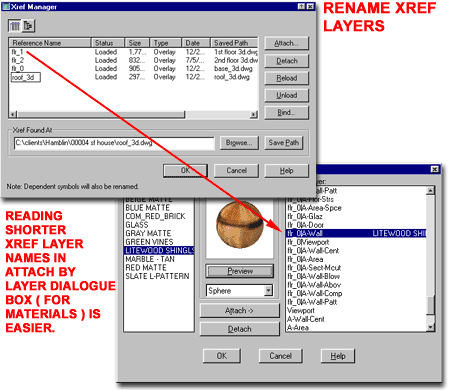Select layer flr_0|A-Wall-Cent
The width and height of the screenshot is (450, 390).
pyautogui.click(x=356, y=251)
